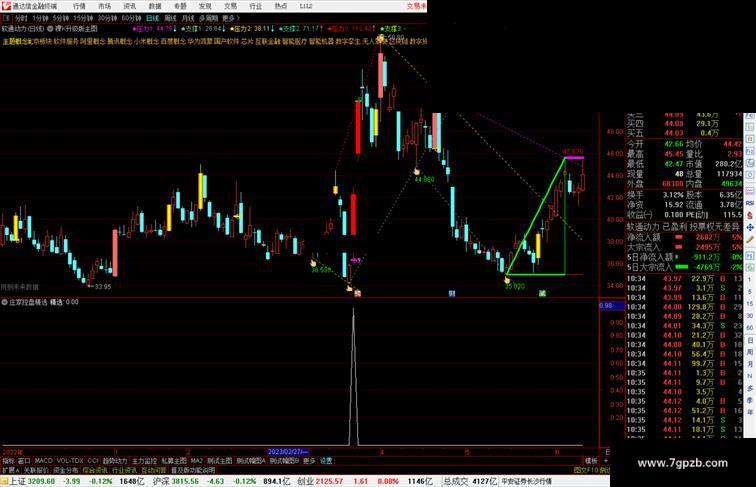This screenshot has height=487, width=756.
Task: Switch to the 5分钟 period tab
Action: tap(61, 18)
